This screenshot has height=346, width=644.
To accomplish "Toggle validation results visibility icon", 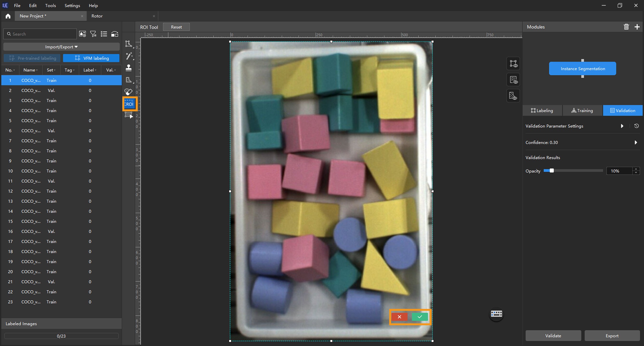I will click(x=513, y=80).
